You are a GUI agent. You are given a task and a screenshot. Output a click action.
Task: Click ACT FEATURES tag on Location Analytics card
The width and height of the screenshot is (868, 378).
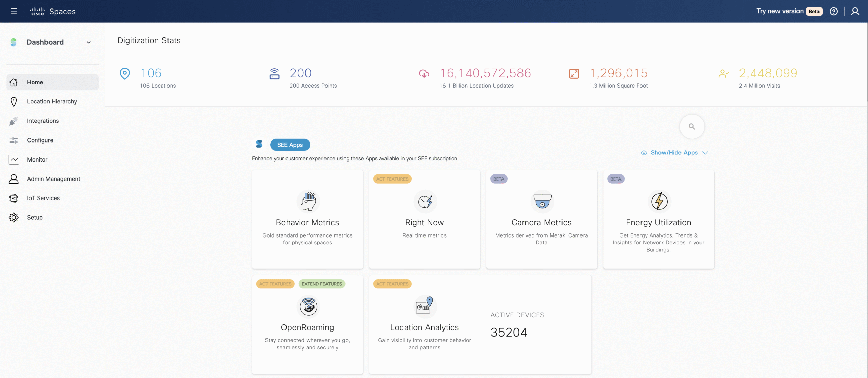[x=392, y=284]
